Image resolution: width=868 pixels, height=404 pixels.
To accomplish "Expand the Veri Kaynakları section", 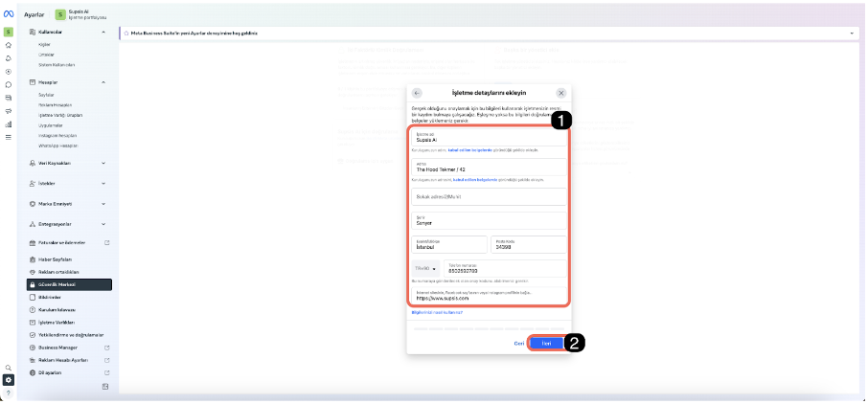I will pyautogui.click(x=103, y=164).
